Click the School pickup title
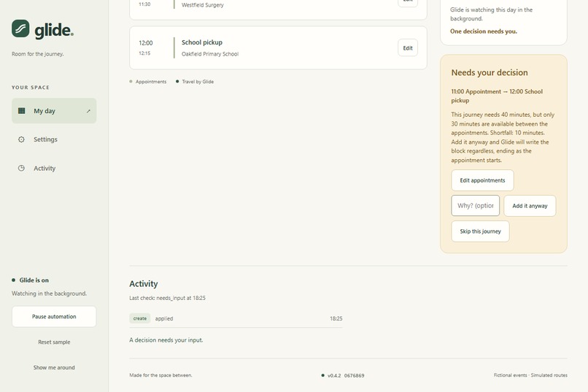The width and height of the screenshot is (588, 392). coord(202,42)
